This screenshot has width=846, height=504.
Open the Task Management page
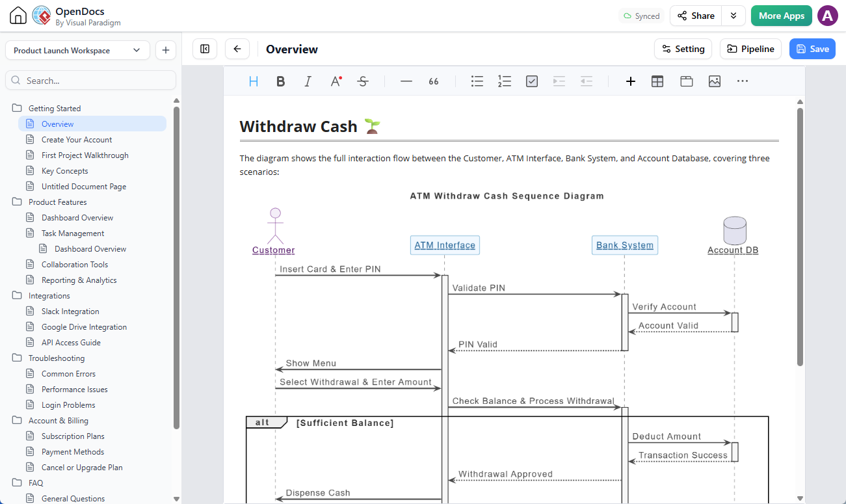tap(73, 233)
